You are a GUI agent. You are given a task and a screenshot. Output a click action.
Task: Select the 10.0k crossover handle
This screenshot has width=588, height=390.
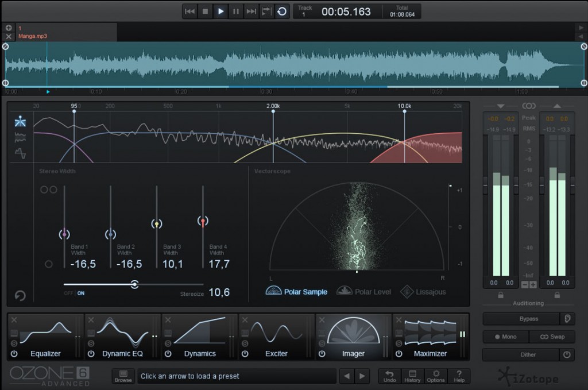pos(404,111)
